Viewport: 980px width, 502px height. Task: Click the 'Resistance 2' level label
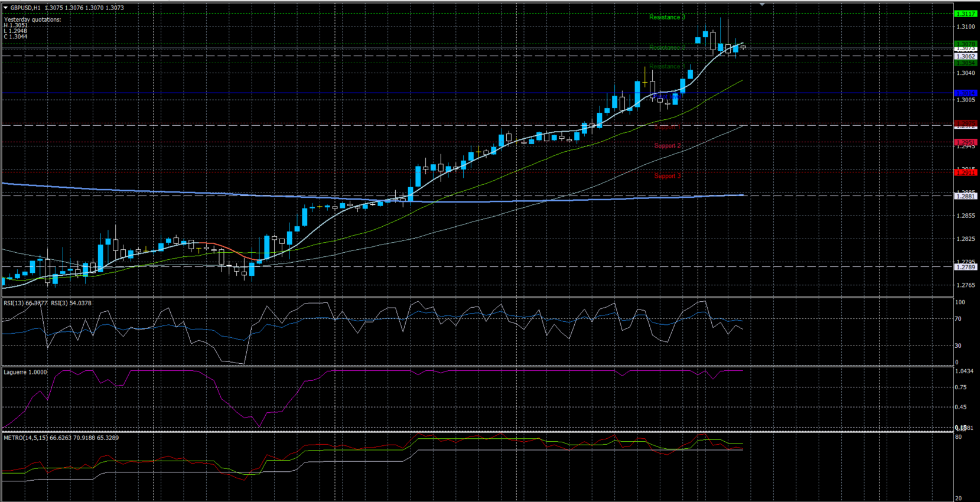(667, 47)
